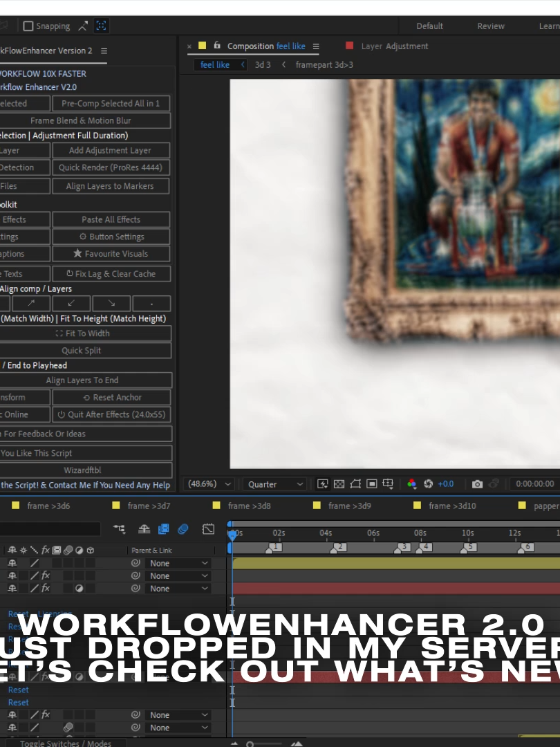560x747 pixels.
Task: Toggle snap collapsed comps and text icon
Action: click(x=101, y=26)
